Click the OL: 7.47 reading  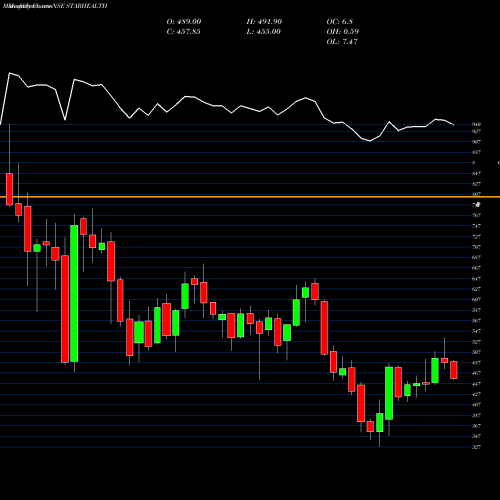pos(342,41)
